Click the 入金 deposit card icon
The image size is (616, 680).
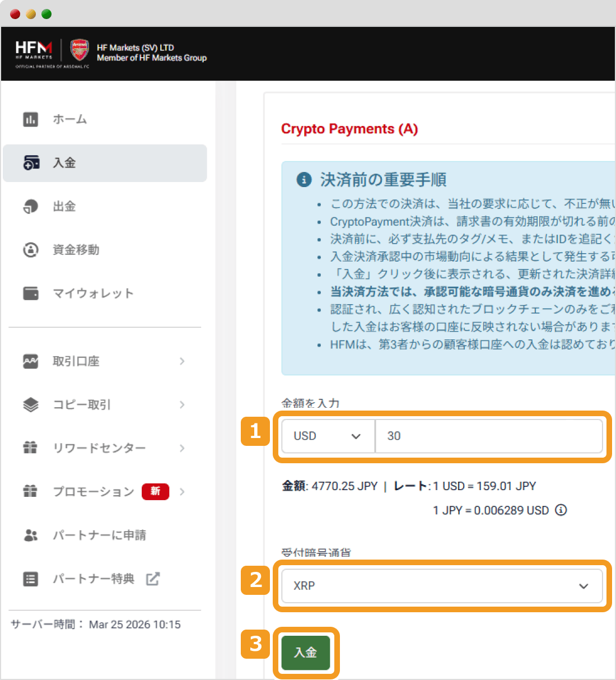pyautogui.click(x=31, y=162)
